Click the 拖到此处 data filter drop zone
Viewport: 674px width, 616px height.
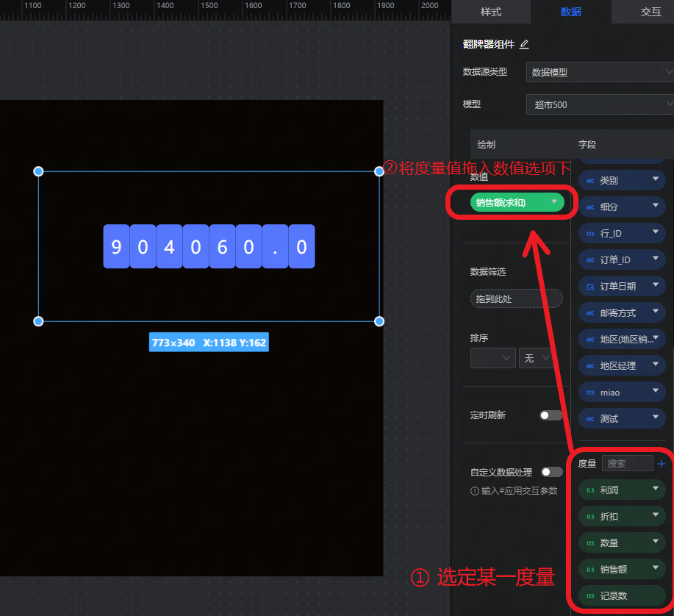coord(516,299)
